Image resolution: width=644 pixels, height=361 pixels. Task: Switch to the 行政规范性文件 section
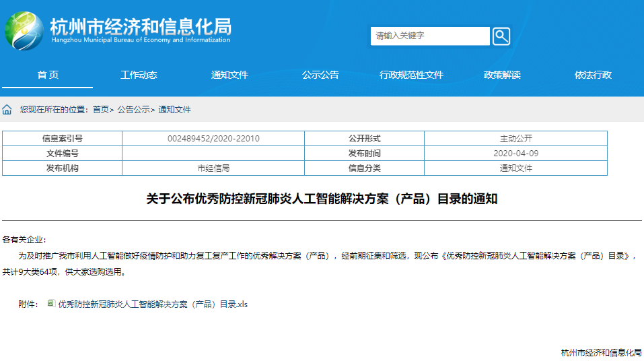[x=411, y=75]
